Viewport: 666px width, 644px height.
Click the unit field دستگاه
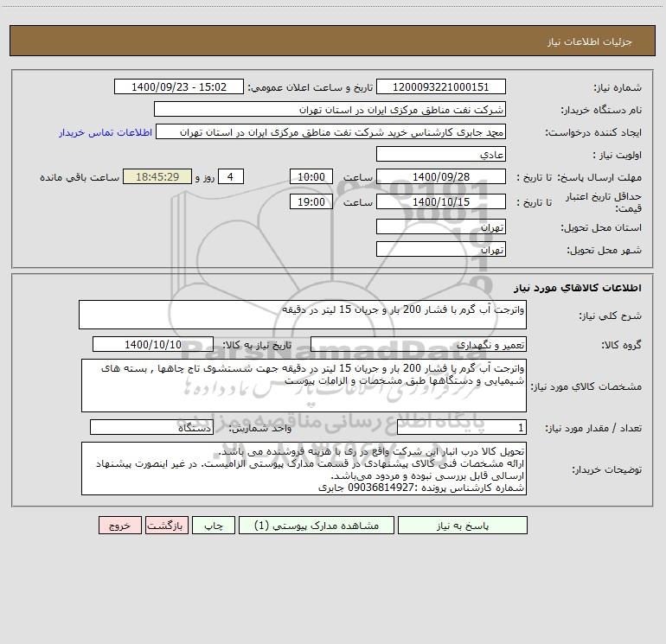[x=151, y=427]
